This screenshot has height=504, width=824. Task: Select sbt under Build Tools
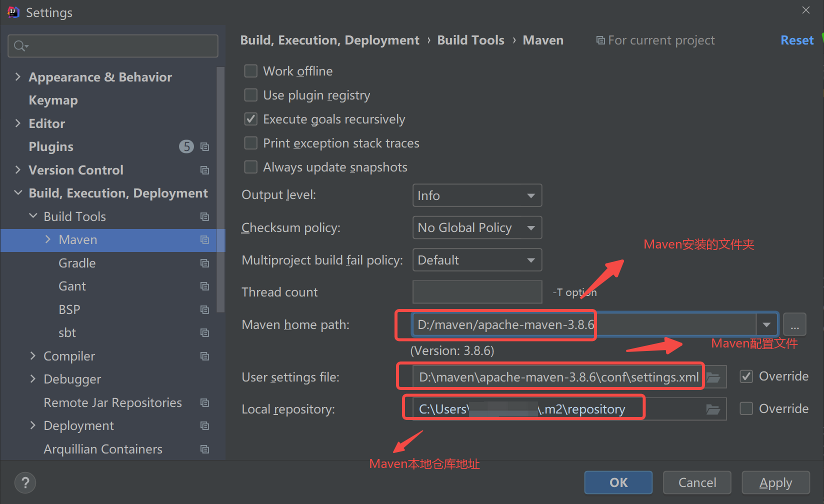click(67, 332)
